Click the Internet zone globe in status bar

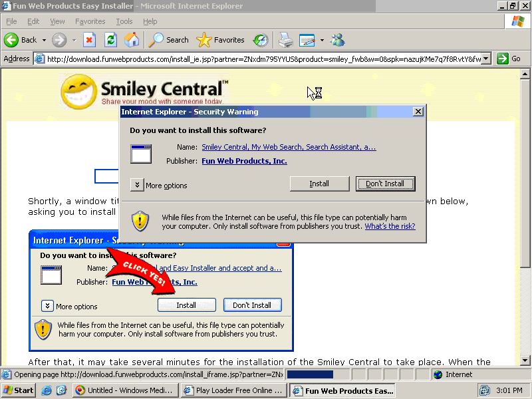tap(438, 374)
